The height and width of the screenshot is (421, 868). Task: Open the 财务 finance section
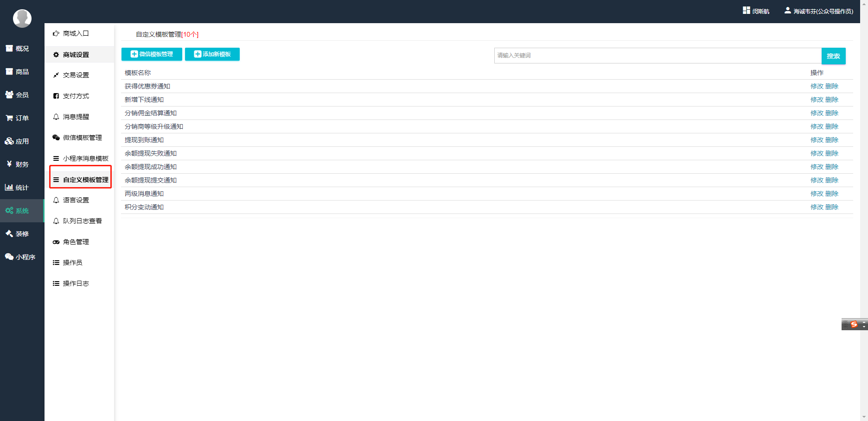(x=17, y=164)
